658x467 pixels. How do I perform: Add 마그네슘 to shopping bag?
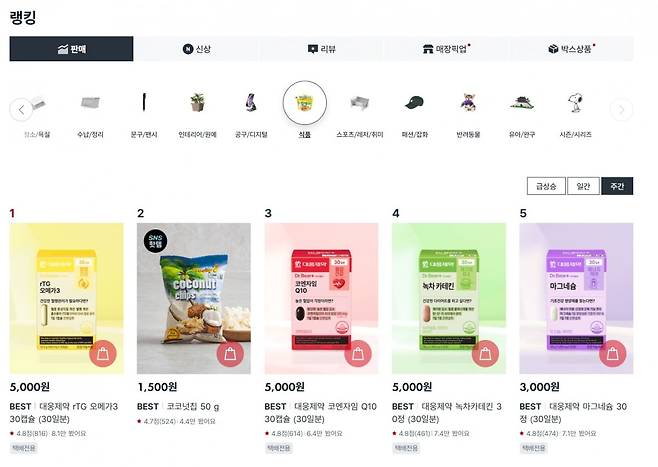click(613, 353)
